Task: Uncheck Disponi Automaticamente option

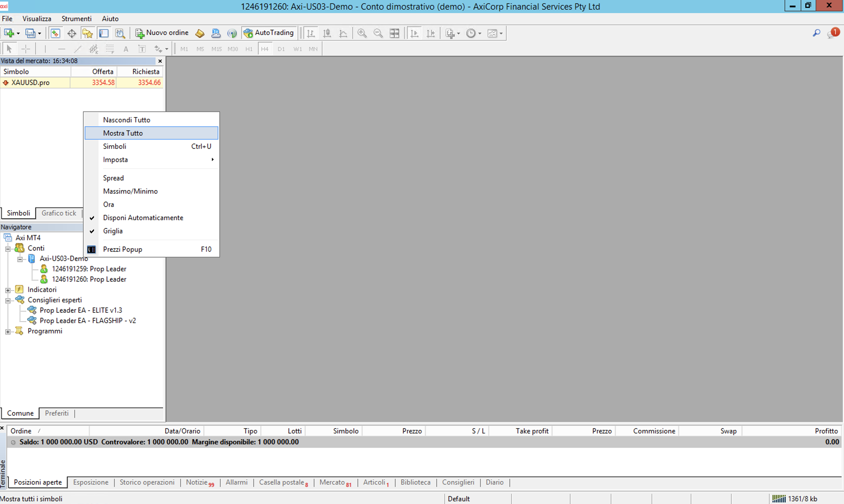Action: (x=143, y=218)
